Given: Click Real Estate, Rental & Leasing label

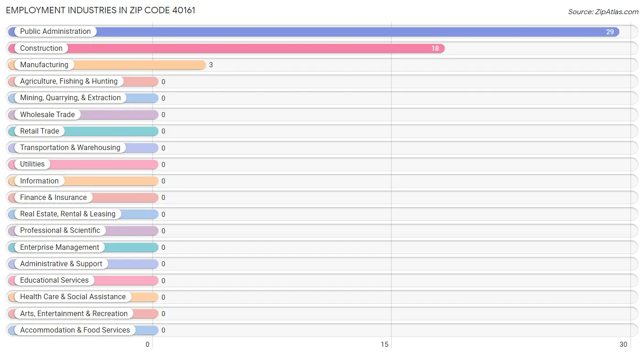Looking at the screenshot, I should coord(67,214).
